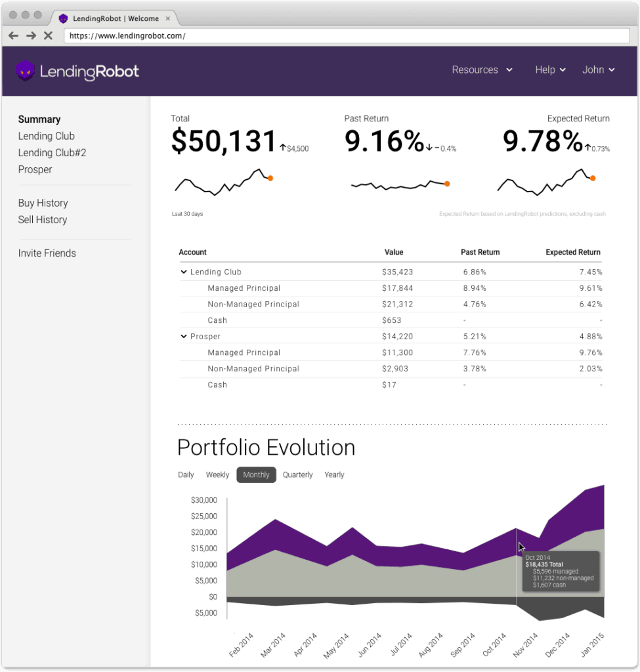Viewport: 640px width, 672px height.
Task: Stop page loading with X icon
Action: [x=48, y=35]
